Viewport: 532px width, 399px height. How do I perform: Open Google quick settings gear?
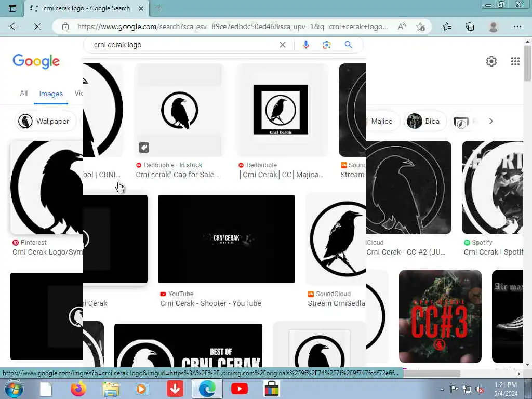pyautogui.click(x=491, y=61)
